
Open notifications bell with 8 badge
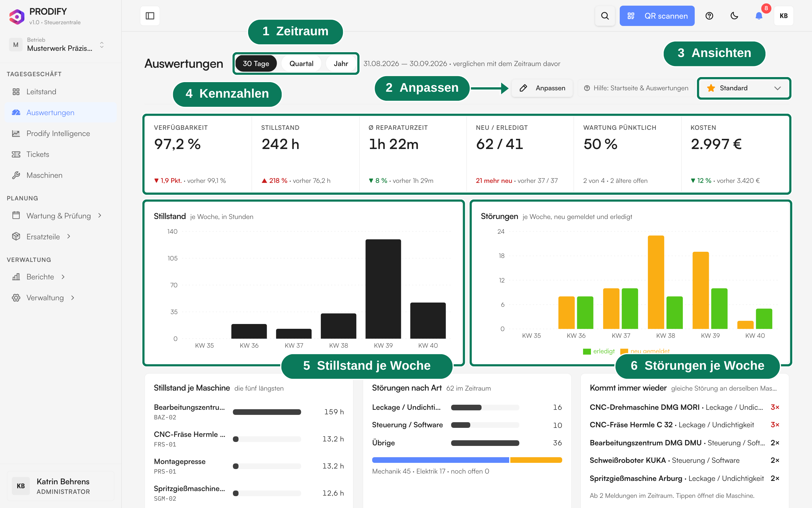point(759,16)
